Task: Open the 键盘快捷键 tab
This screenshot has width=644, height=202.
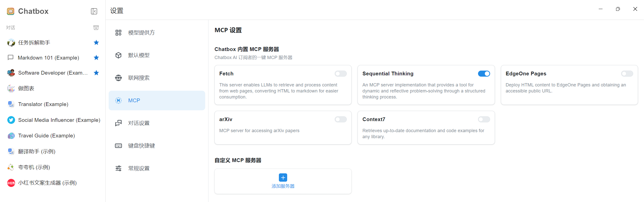Action: click(x=157, y=146)
